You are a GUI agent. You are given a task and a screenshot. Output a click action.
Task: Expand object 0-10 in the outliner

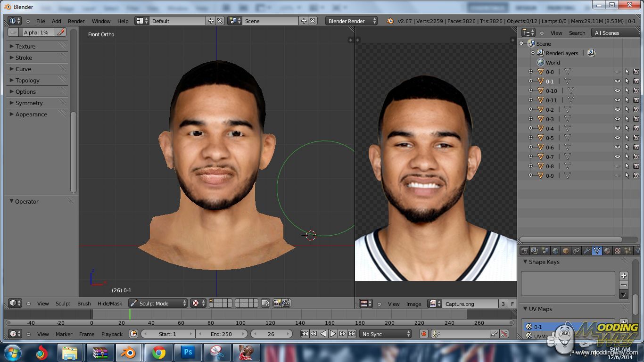point(530,90)
